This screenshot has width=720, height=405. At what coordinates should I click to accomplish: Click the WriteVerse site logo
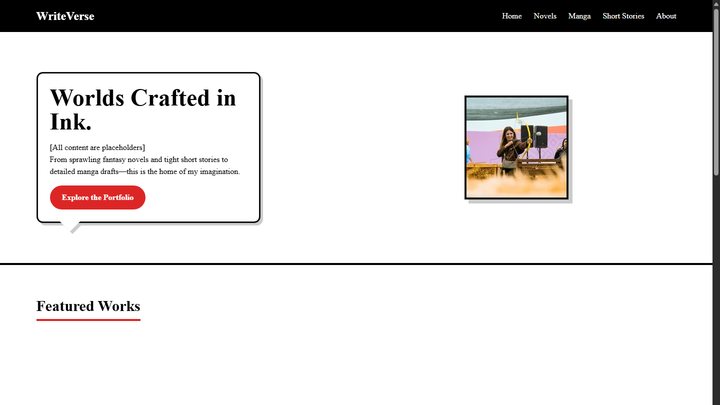pyautogui.click(x=65, y=16)
